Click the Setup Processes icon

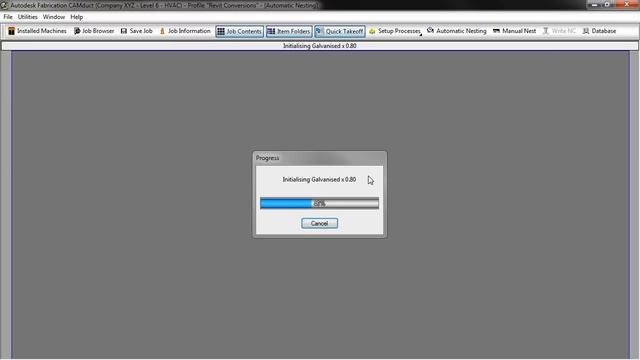372,31
